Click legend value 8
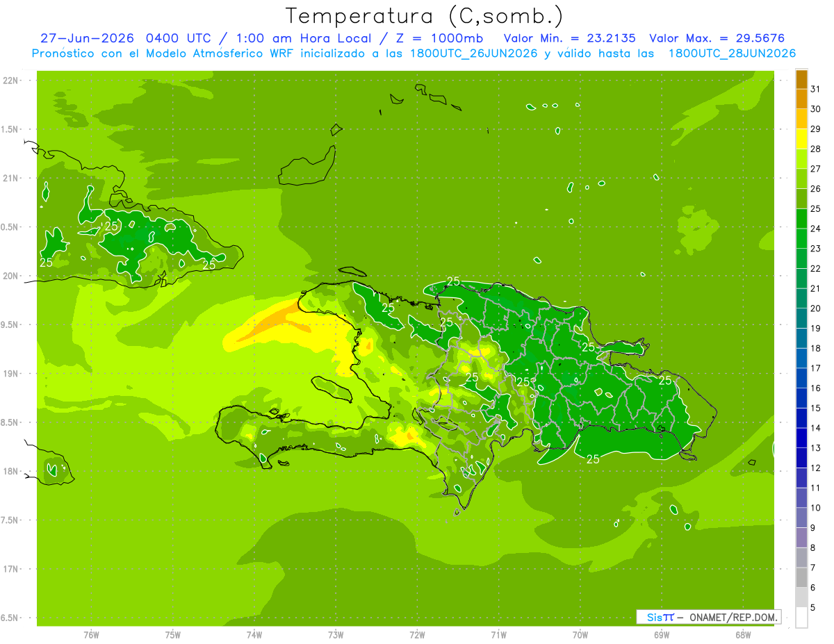The width and height of the screenshot is (834, 644). coord(812,548)
